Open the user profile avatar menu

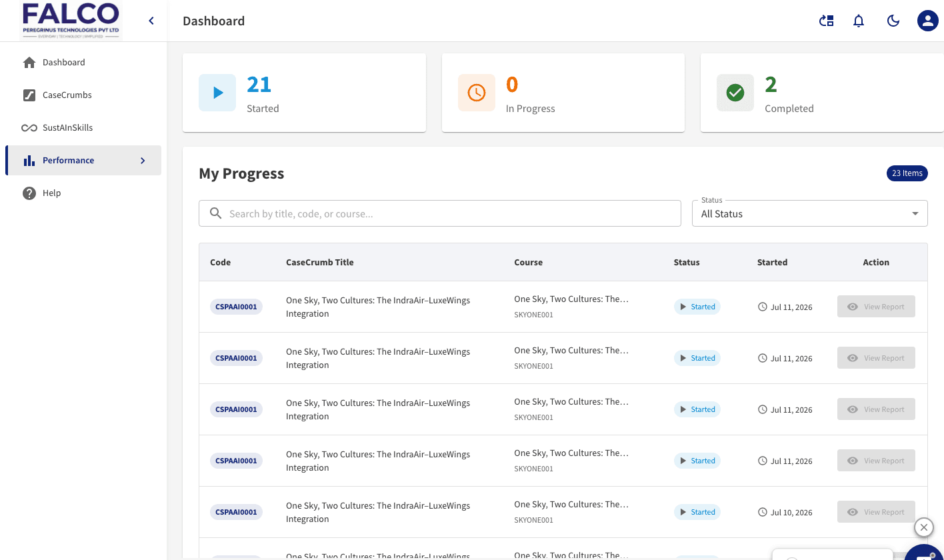[928, 21]
